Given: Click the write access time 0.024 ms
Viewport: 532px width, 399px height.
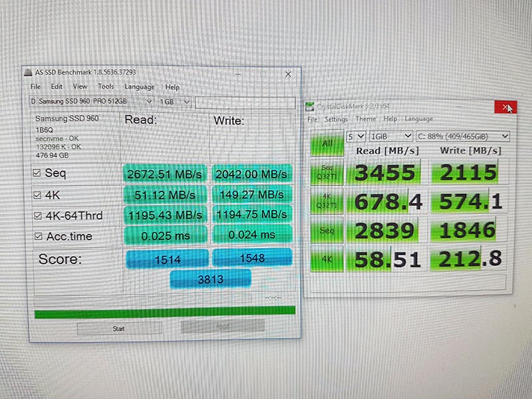Looking at the screenshot, I should (x=252, y=235).
